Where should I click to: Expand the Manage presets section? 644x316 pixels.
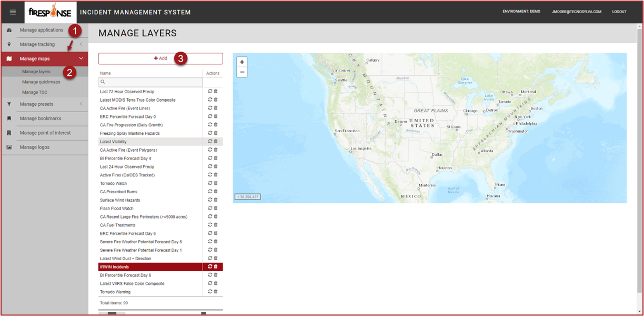pyautogui.click(x=80, y=104)
